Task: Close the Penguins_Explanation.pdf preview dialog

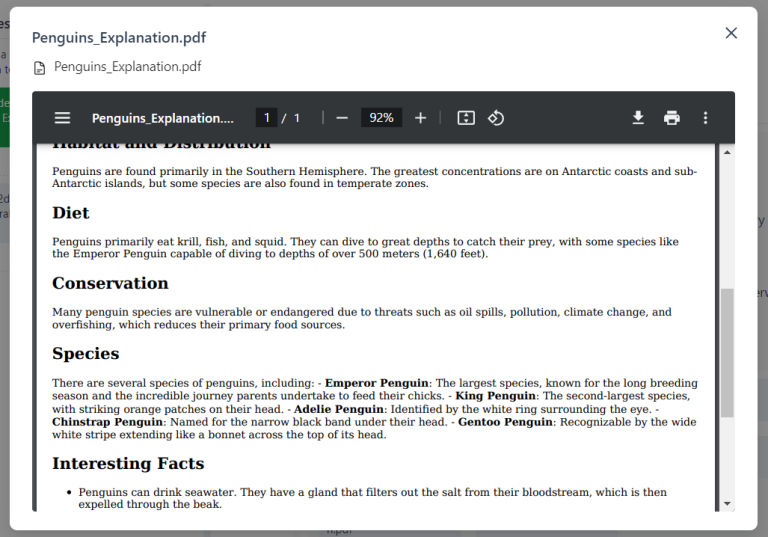Action: 731,33
